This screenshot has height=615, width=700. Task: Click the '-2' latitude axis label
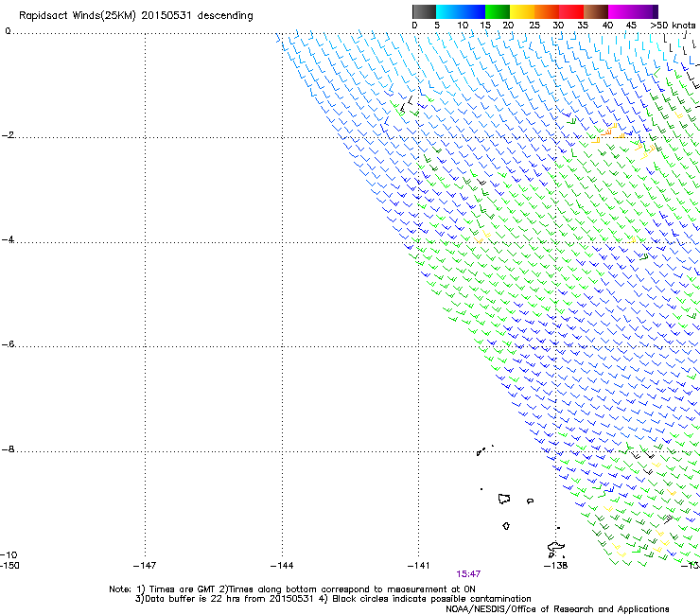8,135
